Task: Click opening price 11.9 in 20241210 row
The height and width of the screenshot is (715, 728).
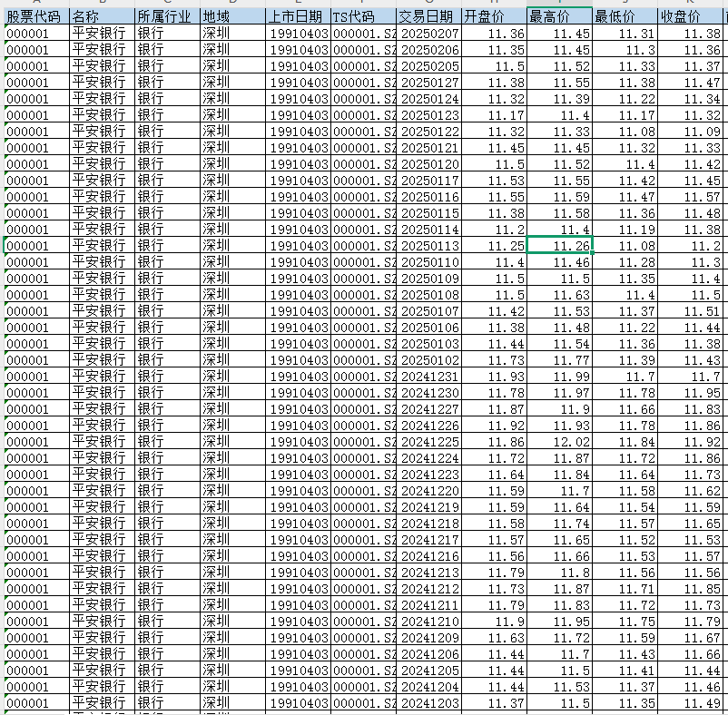Action: (495, 622)
